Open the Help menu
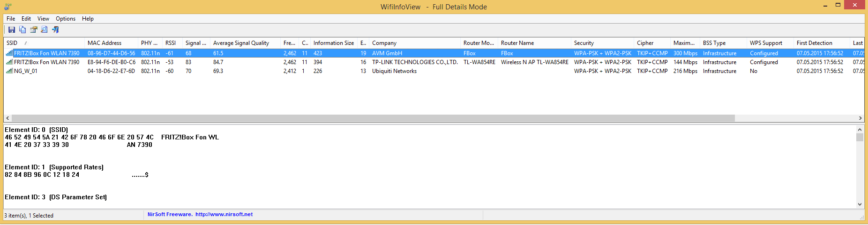 tap(88, 19)
